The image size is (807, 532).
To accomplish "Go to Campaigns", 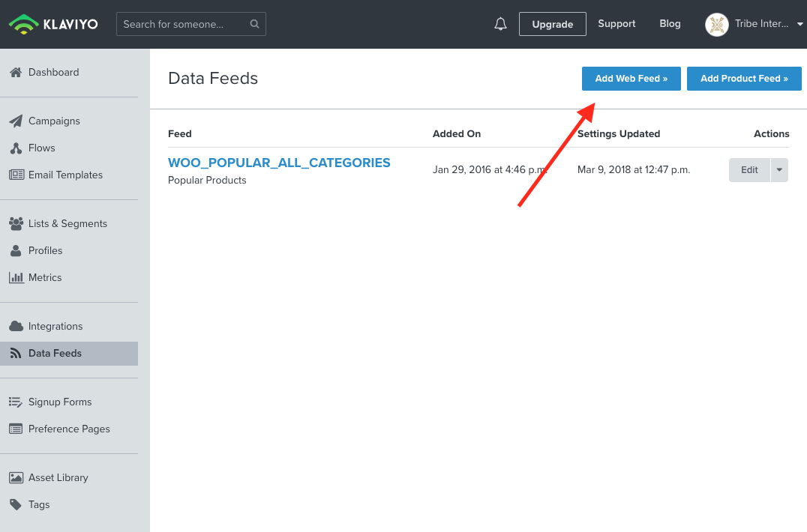I will click(54, 121).
